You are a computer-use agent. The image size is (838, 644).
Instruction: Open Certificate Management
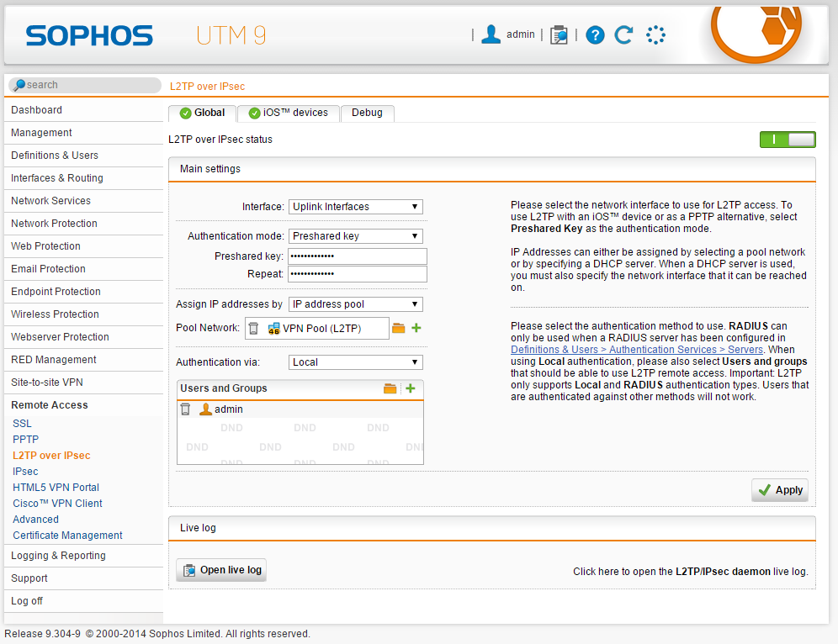(x=68, y=536)
